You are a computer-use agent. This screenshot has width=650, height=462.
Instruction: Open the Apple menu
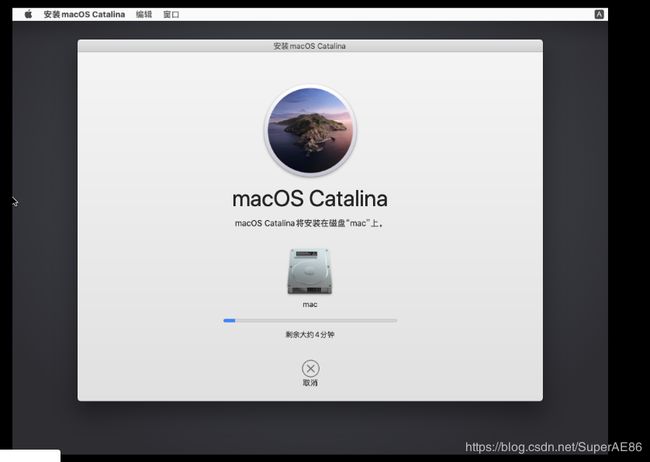click(x=28, y=15)
